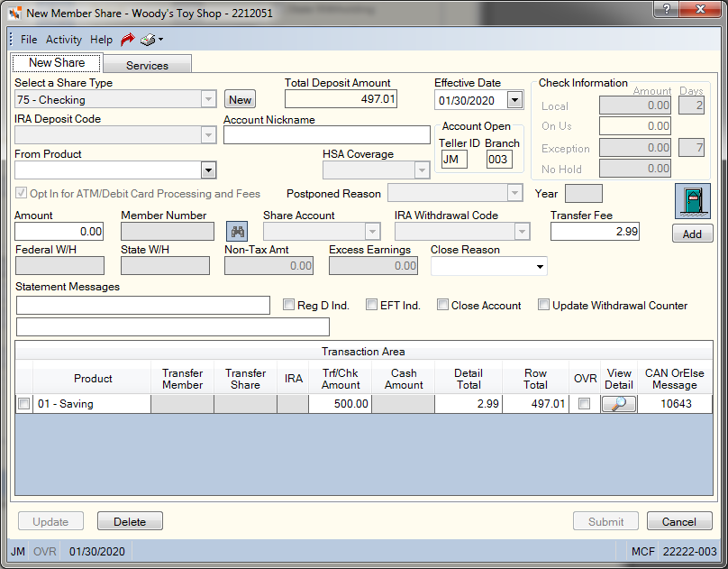
Task: Click the CAN OrElse Message cell 10643
Action: coord(675,404)
